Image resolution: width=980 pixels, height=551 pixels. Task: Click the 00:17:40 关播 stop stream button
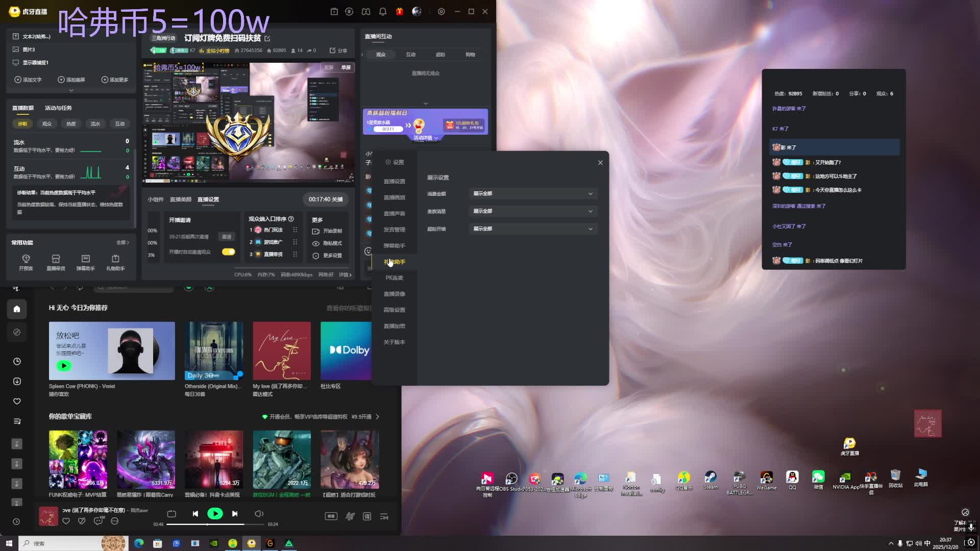(325, 199)
